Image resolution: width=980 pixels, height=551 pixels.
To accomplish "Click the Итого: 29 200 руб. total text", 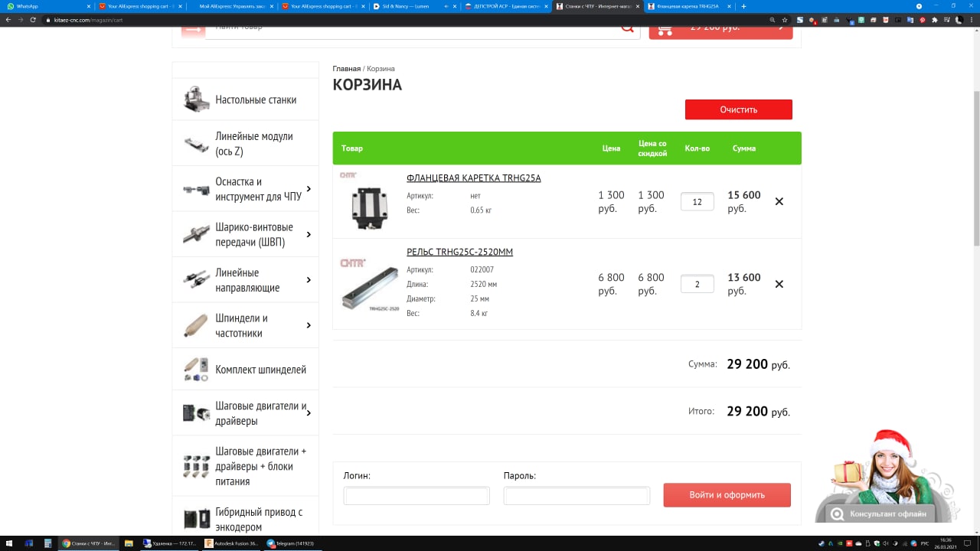I will [739, 412].
